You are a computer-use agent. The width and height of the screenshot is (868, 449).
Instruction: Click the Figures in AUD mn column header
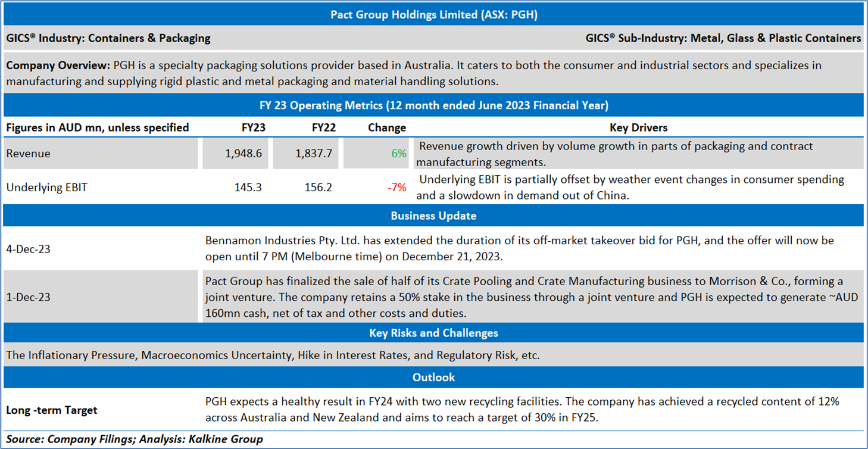[98, 127]
